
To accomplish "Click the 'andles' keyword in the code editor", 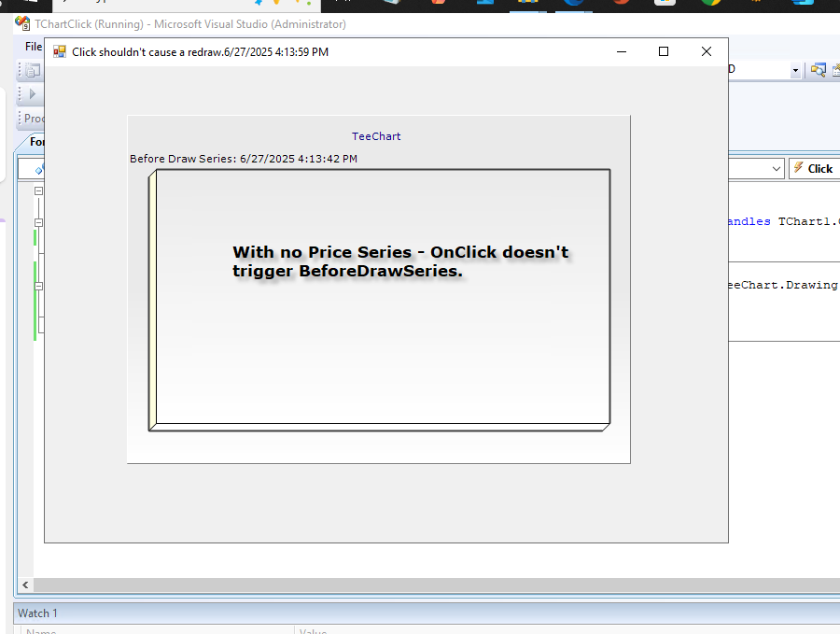I will pyautogui.click(x=749, y=221).
